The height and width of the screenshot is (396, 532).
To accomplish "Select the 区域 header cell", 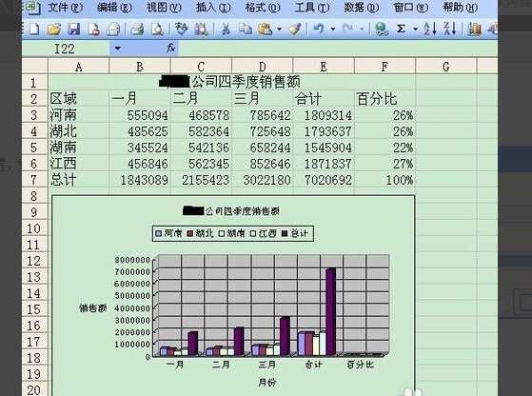I will click(x=78, y=99).
